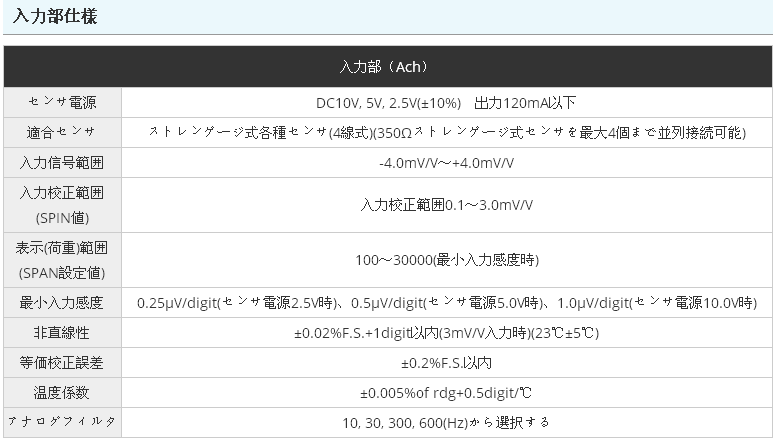Click the 入力校正範囲0.1～3.0mV/V value cell
777x443 pixels.
pos(446,205)
